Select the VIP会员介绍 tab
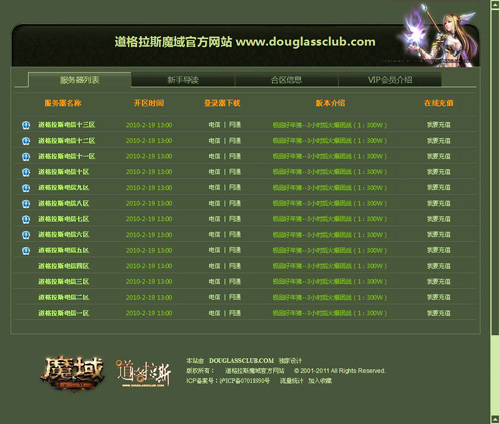500x424 pixels. pyautogui.click(x=390, y=80)
